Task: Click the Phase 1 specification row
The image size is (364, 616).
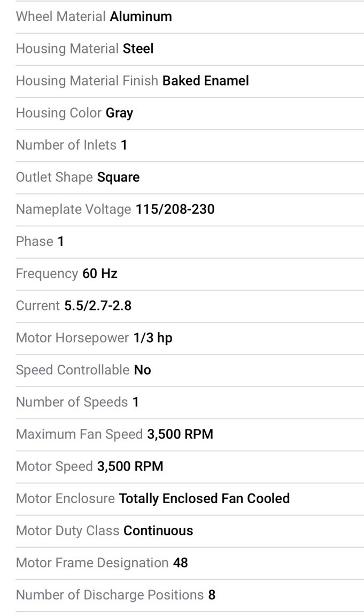Action: [190, 242]
